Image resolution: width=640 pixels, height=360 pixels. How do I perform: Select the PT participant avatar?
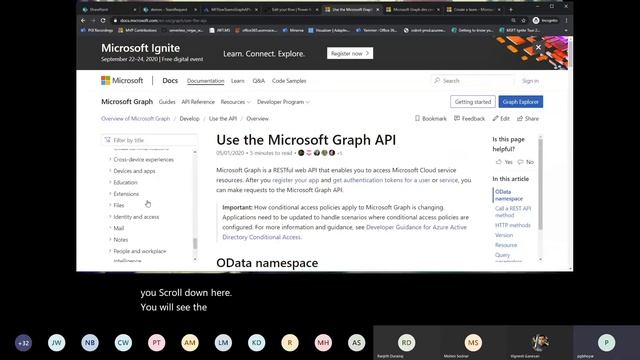tap(157, 343)
